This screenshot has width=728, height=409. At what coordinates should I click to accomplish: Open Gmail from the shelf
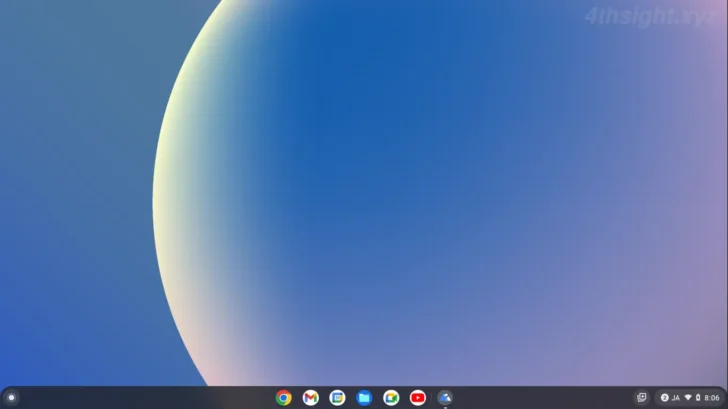point(311,398)
